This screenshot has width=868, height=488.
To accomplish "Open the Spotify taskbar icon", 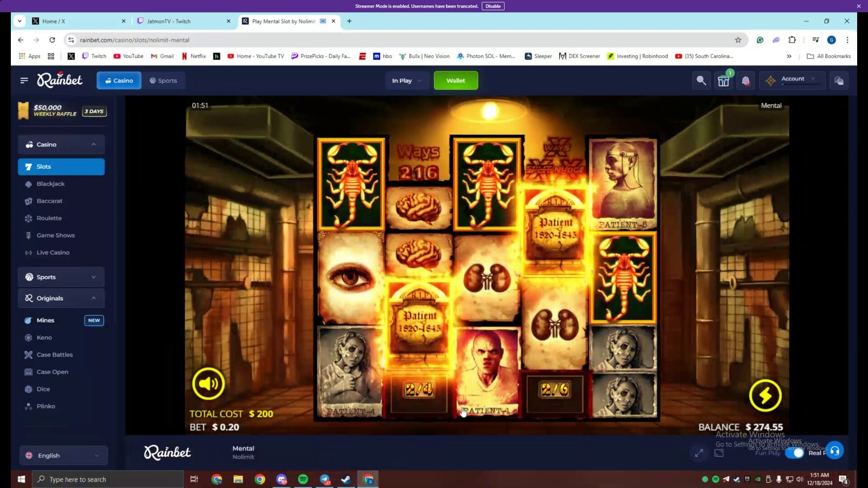I will click(303, 479).
